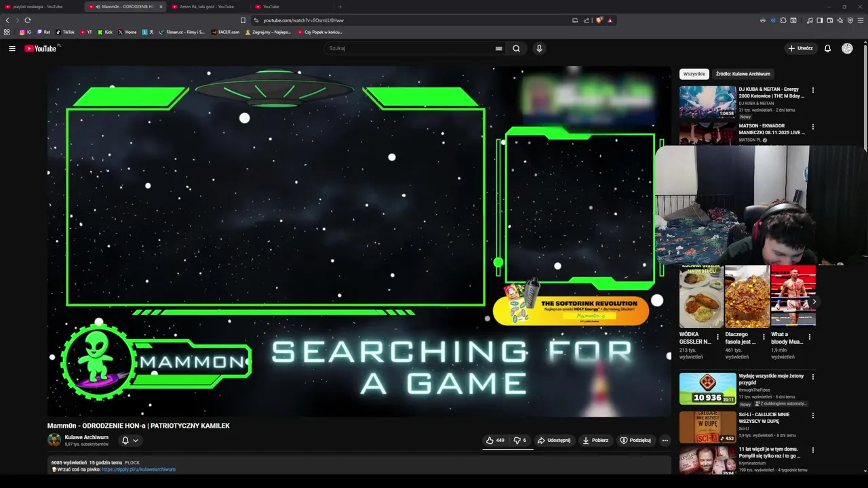Open Brave Shields lion icon
The height and width of the screenshot is (488, 868).
pos(599,20)
